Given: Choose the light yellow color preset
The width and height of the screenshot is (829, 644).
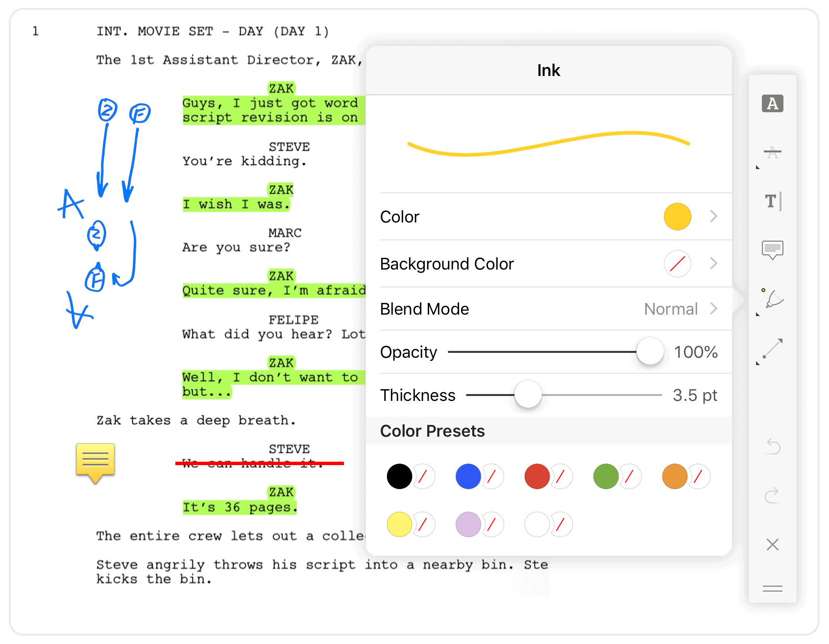Looking at the screenshot, I should pyautogui.click(x=399, y=524).
